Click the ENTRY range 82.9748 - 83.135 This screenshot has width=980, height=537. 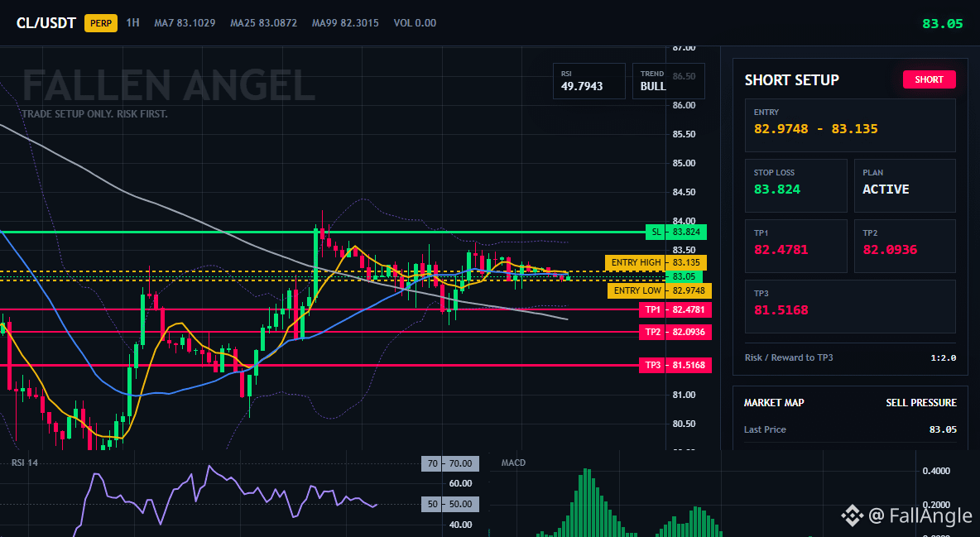pos(815,129)
